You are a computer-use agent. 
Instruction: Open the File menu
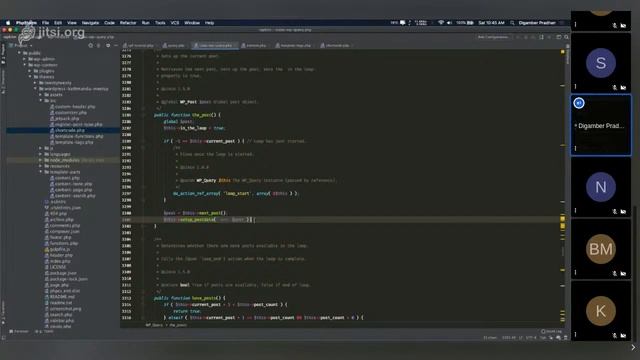click(45, 23)
